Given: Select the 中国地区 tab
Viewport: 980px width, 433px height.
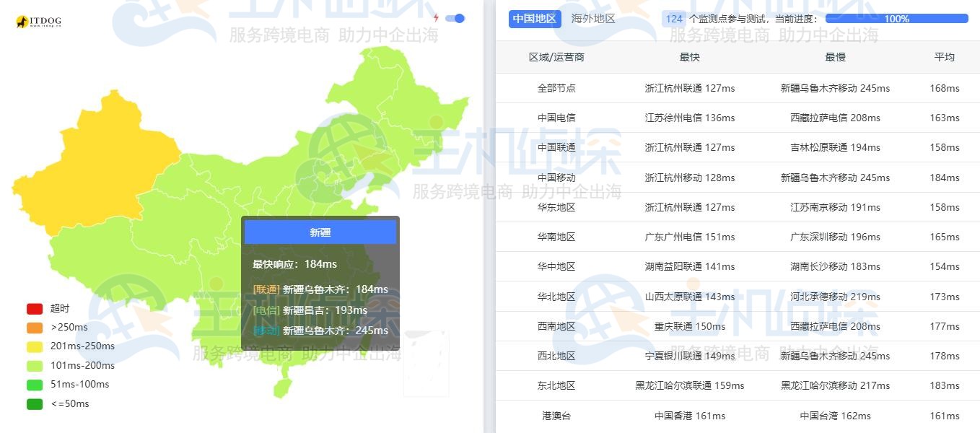Looking at the screenshot, I should (535, 19).
